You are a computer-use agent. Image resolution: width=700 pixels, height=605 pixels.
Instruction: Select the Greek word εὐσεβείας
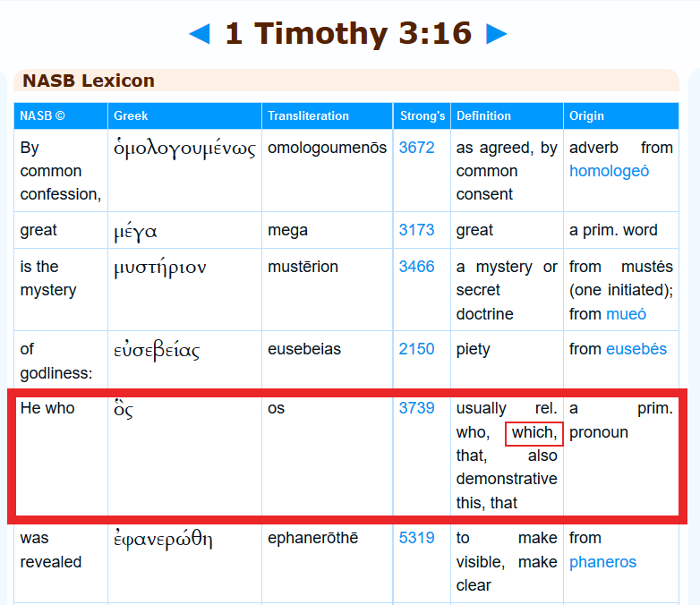coord(157,351)
